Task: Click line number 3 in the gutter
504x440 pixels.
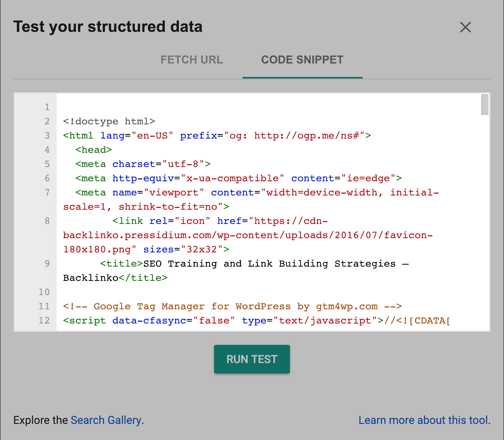Action: (x=47, y=136)
